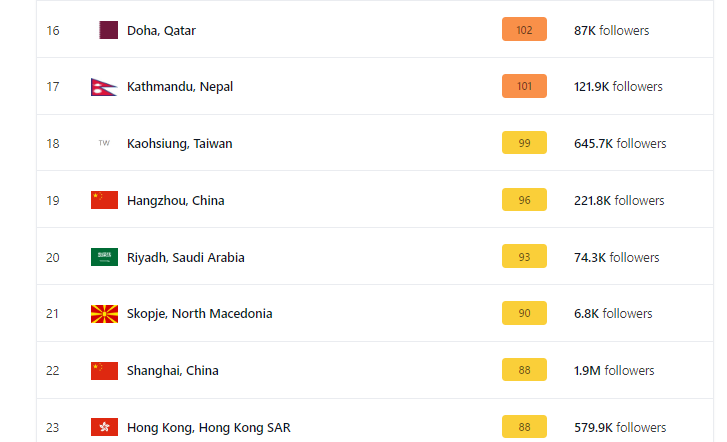Click the orange 101 AQI badge
The height and width of the screenshot is (442, 727).
click(x=524, y=87)
